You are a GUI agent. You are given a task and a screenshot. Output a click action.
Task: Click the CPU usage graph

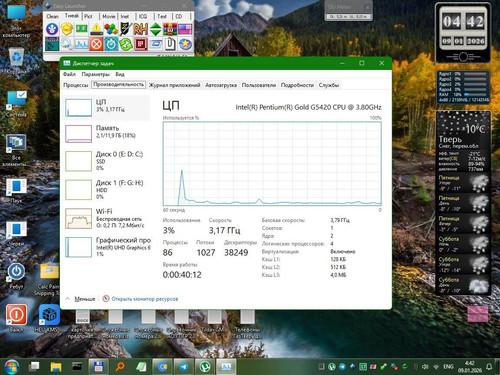coord(272,164)
